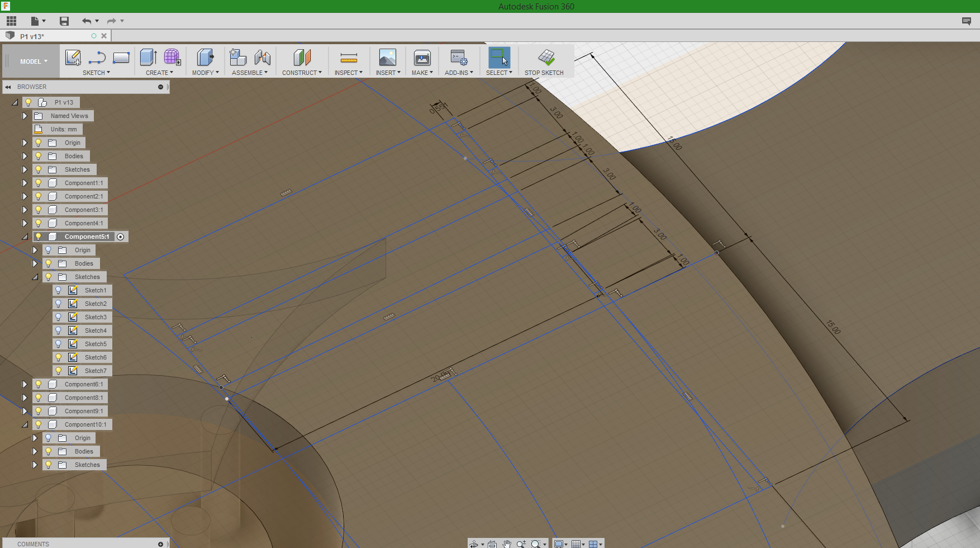Select the Extrude tool icon
Image resolution: width=980 pixels, height=548 pixels.
[148, 57]
